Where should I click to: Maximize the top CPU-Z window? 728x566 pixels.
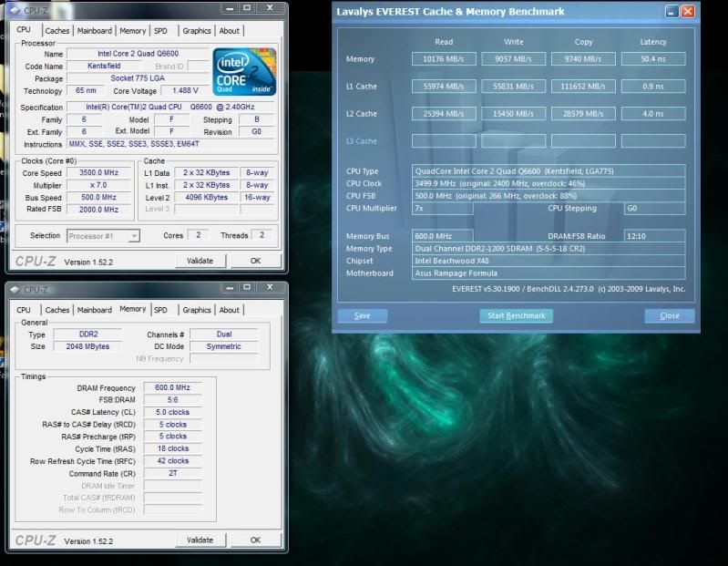[x=248, y=8]
